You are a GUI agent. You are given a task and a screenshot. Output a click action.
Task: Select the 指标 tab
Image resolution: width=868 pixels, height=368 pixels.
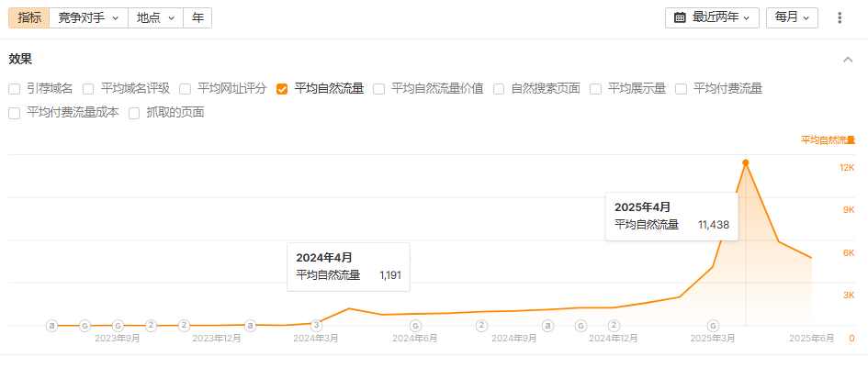29,17
